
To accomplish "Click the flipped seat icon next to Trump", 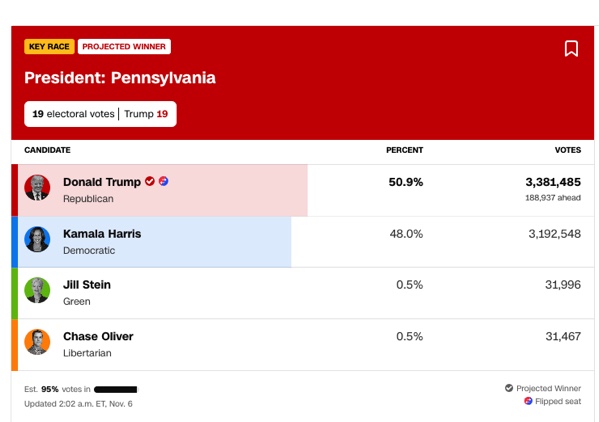I will 164,181.
